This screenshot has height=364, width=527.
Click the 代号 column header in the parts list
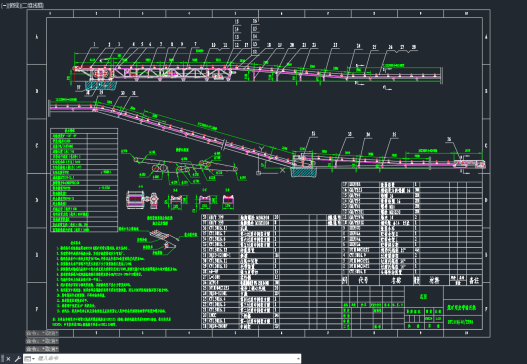pos(364,280)
